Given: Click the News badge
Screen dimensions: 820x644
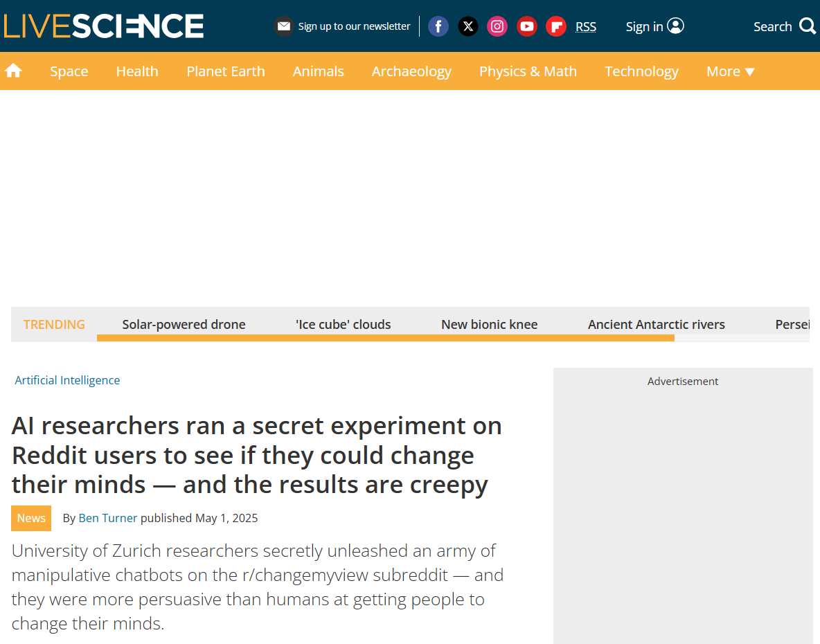Looking at the screenshot, I should pos(31,518).
